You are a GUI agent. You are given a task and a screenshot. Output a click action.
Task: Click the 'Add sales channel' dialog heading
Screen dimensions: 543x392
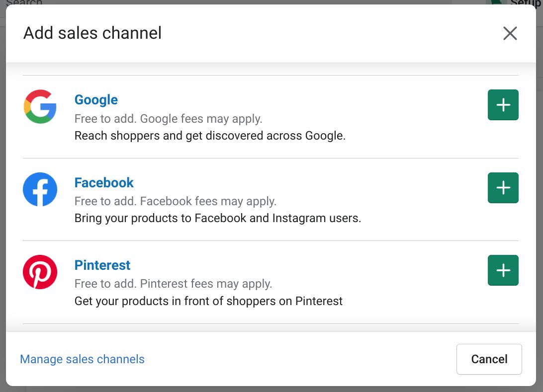pos(92,33)
